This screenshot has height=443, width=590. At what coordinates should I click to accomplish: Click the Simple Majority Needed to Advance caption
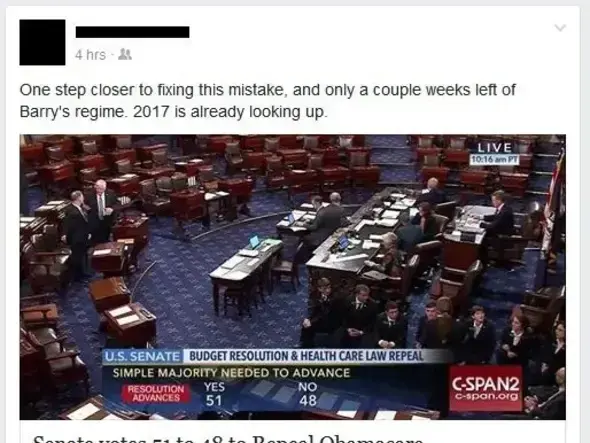pyautogui.click(x=231, y=373)
